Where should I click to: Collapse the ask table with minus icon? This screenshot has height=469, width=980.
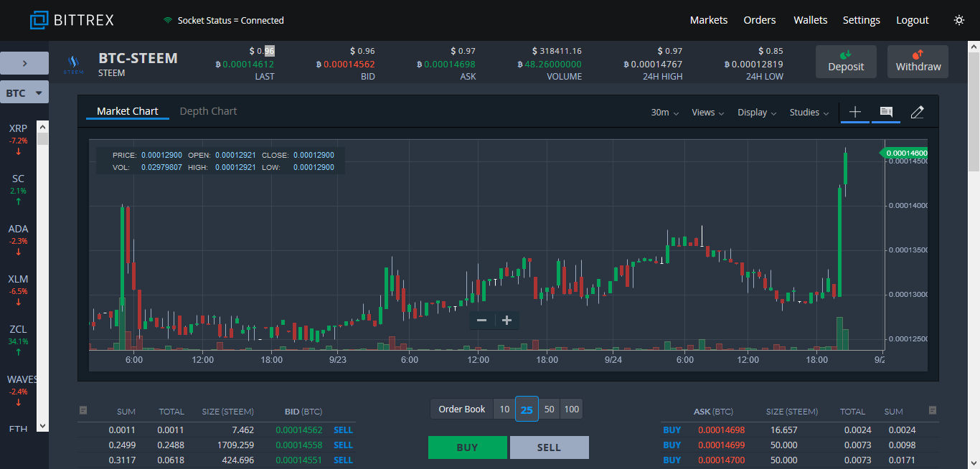tap(933, 410)
